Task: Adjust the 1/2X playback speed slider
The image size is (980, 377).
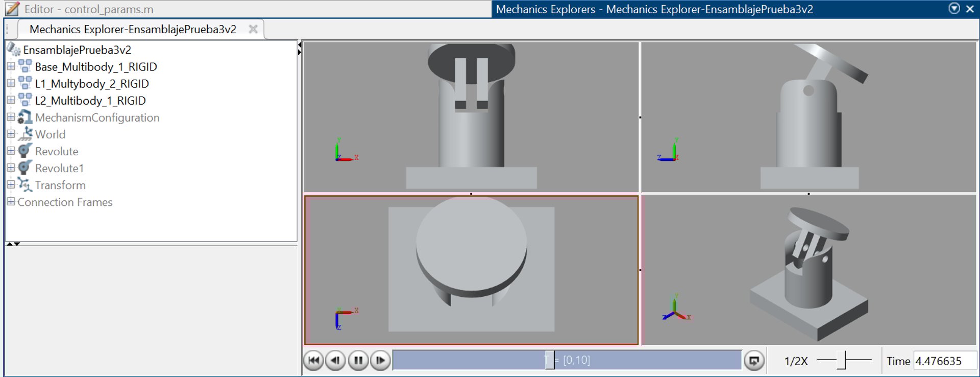Action: coord(844,360)
